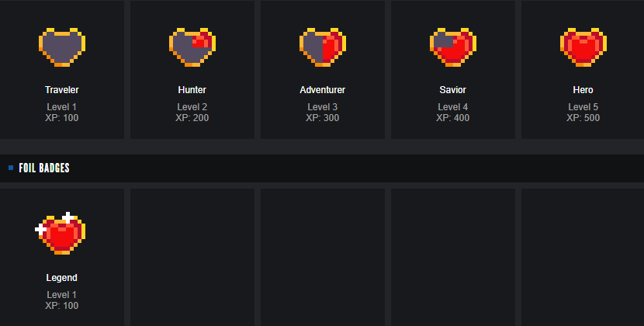Select the Adventurer badge label
The image size is (644, 326).
pos(323,89)
